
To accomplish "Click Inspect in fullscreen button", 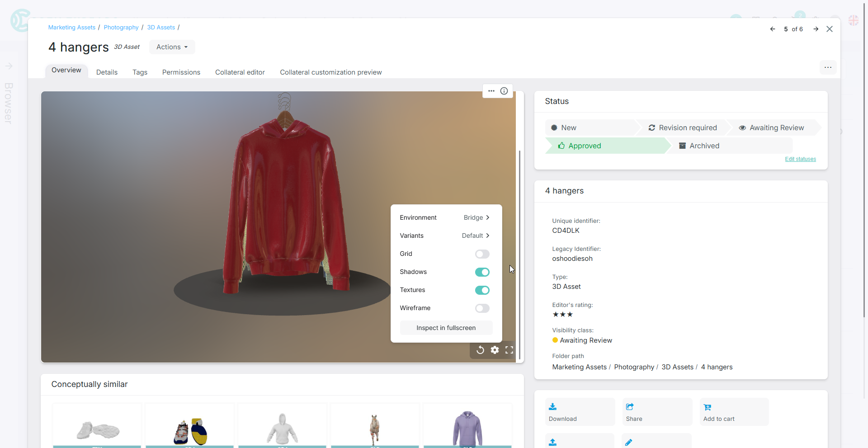I will tap(446, 328).
